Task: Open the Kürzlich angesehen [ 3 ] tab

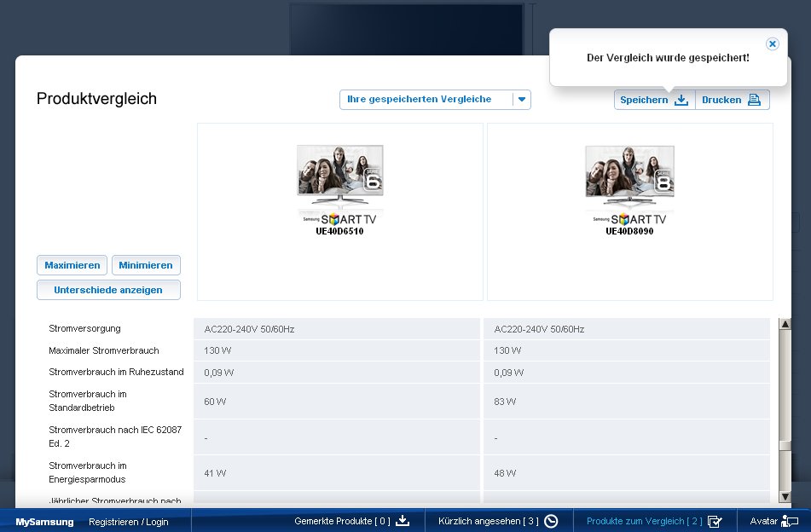Action: [x=488, y=521]
